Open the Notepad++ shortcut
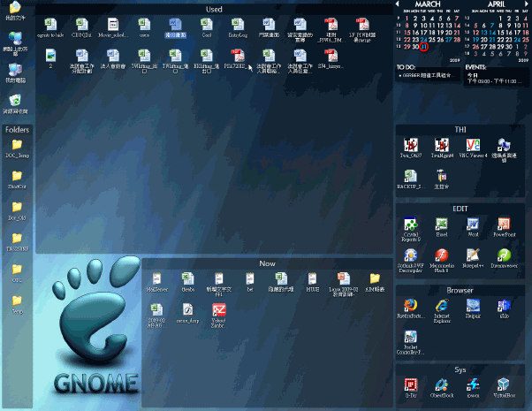The height and width of the screenshot is (411, 532). [x=473, y=259]
